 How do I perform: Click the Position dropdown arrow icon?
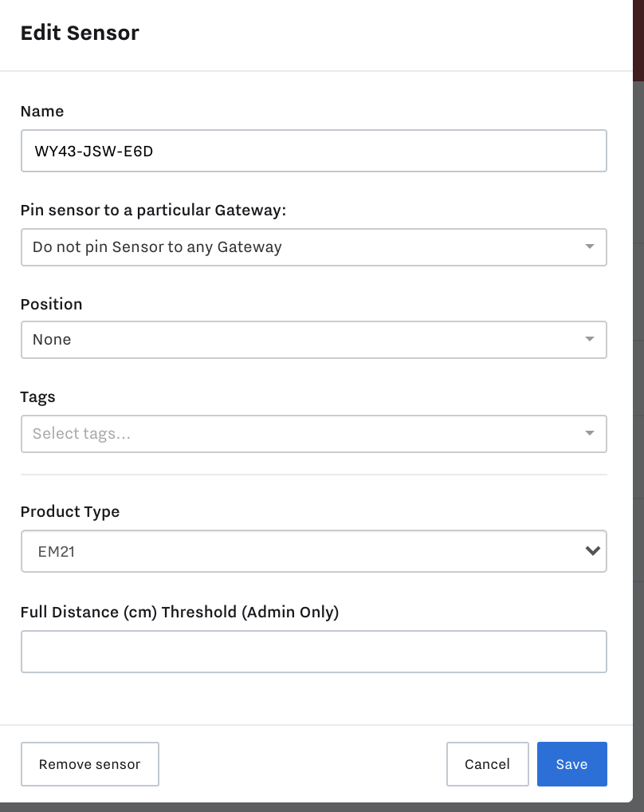(589, 339)
